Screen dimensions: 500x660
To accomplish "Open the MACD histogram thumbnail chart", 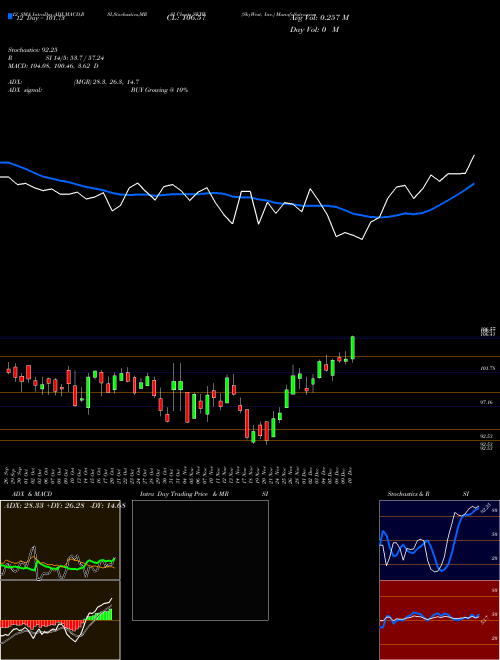I will tap(60, 620).
